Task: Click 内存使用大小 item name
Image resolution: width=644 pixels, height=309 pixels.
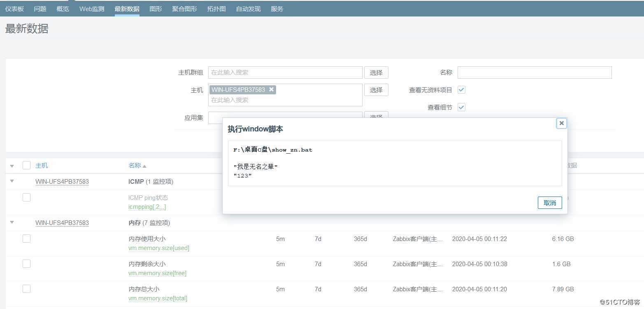Action: point(147,239)
